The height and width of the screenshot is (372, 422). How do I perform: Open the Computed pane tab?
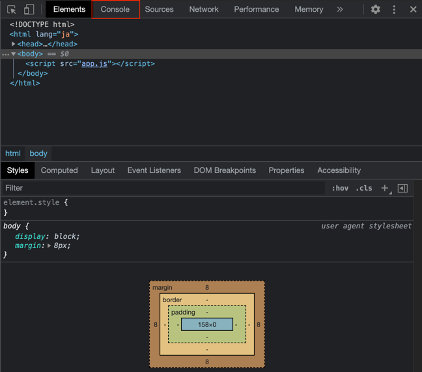[59, 170]
